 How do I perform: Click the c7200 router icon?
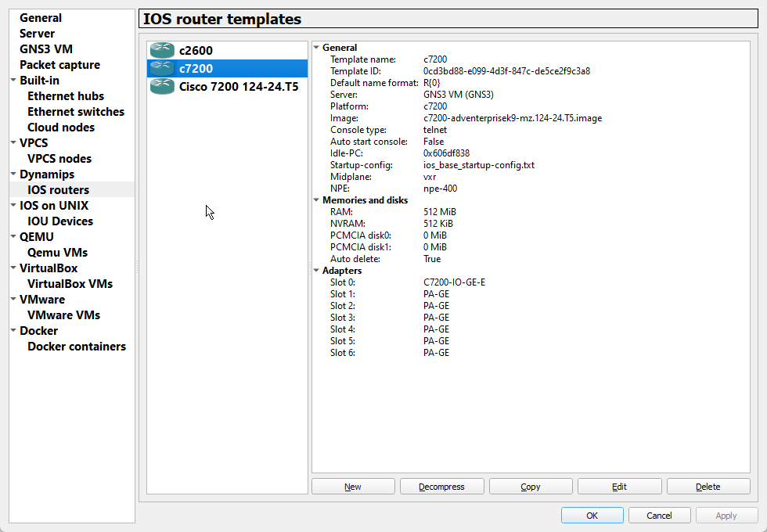(x=162, y=68)
